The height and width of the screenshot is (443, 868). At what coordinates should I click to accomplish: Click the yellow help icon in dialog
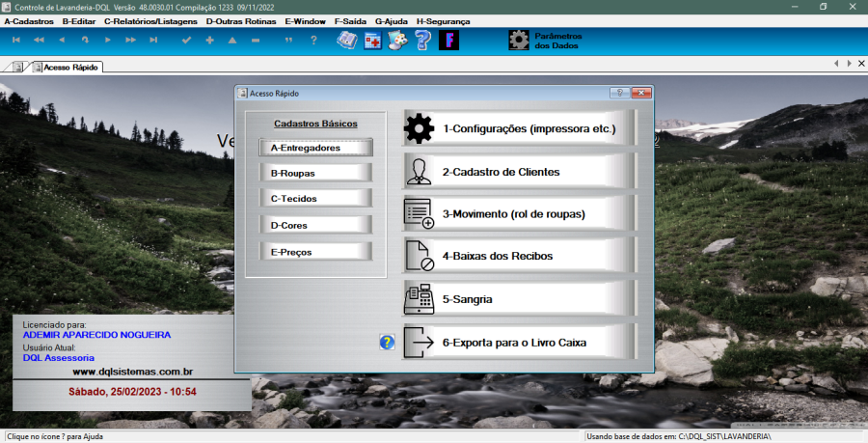pyautogui.click(x=388, y=342)
